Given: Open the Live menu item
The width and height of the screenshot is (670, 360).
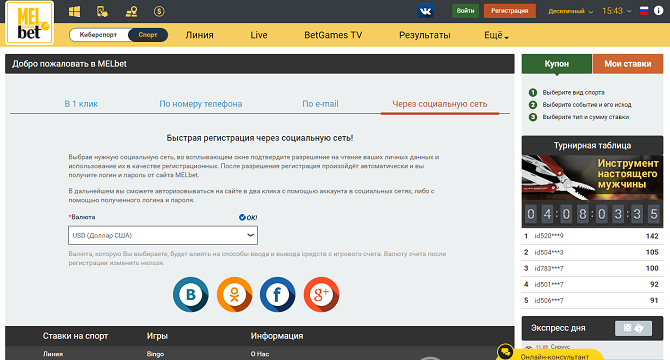Looking at the screenshot, I should [x=259, y=35].
